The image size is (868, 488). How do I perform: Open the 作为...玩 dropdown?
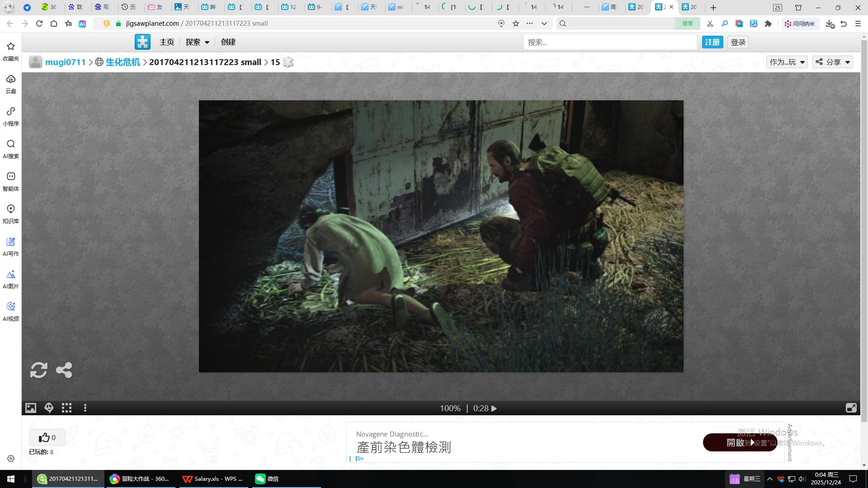(x=787, y=62)
